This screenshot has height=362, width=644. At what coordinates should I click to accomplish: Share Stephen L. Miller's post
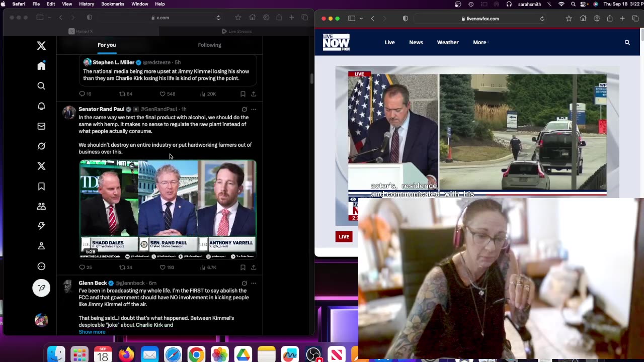(x=254, y=94)
